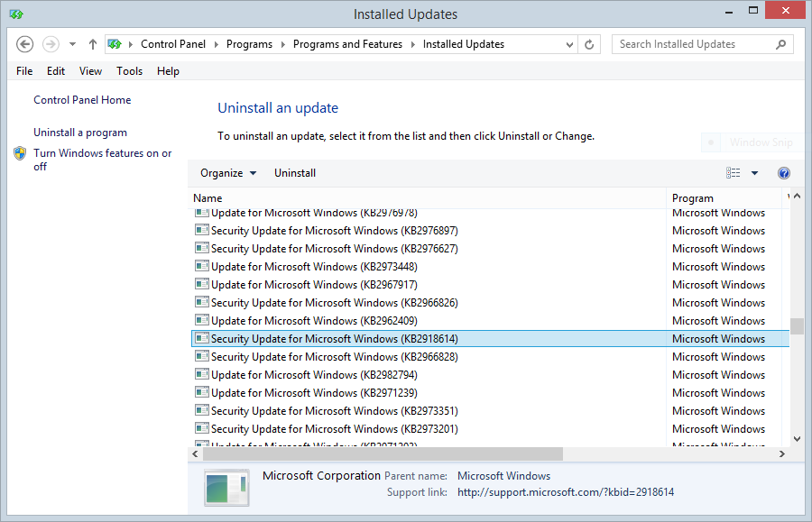Click the scroll down arrow of the list
The height and width of the screenshot is (522, 812).
[797, 439]
